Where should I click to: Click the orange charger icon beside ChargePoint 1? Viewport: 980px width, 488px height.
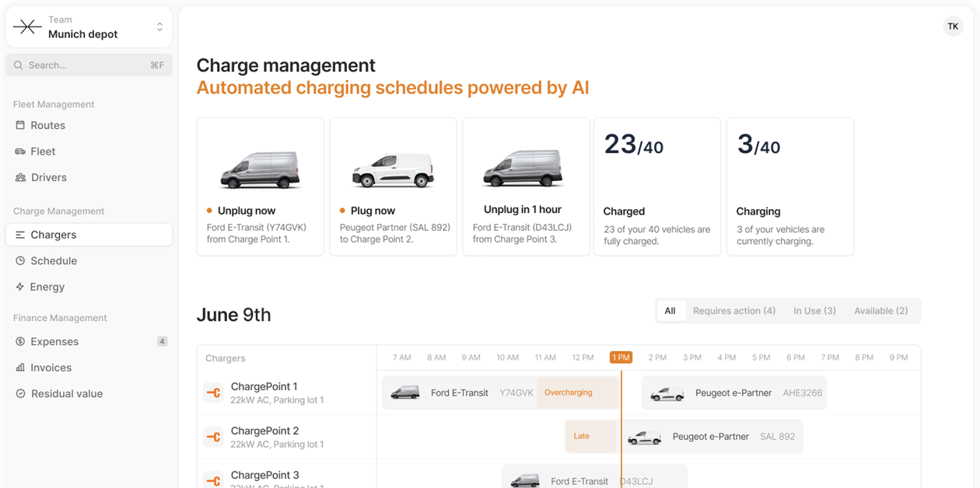coord(213,392)
